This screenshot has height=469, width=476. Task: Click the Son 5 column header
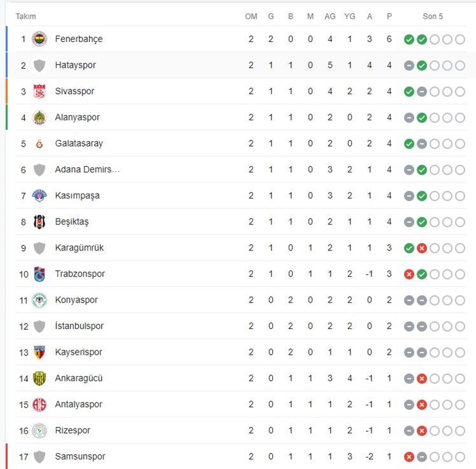pyautogui.click(x=432, y=16)
